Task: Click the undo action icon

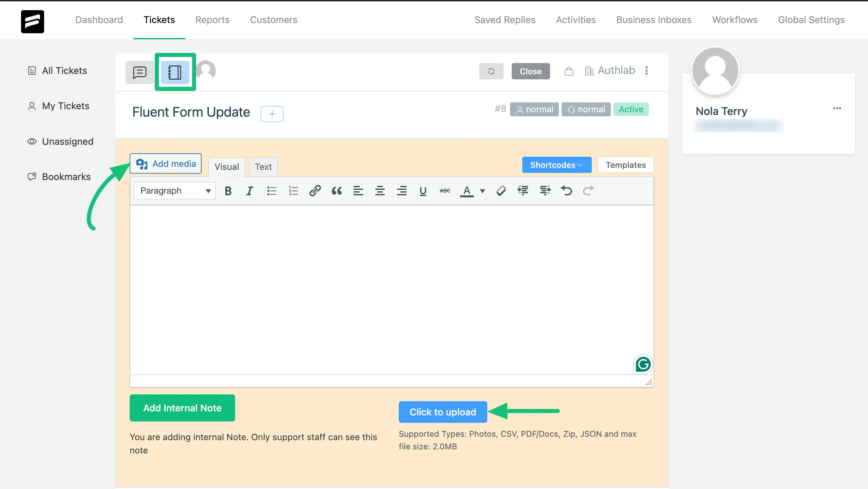Action: [x=566, y=191]
